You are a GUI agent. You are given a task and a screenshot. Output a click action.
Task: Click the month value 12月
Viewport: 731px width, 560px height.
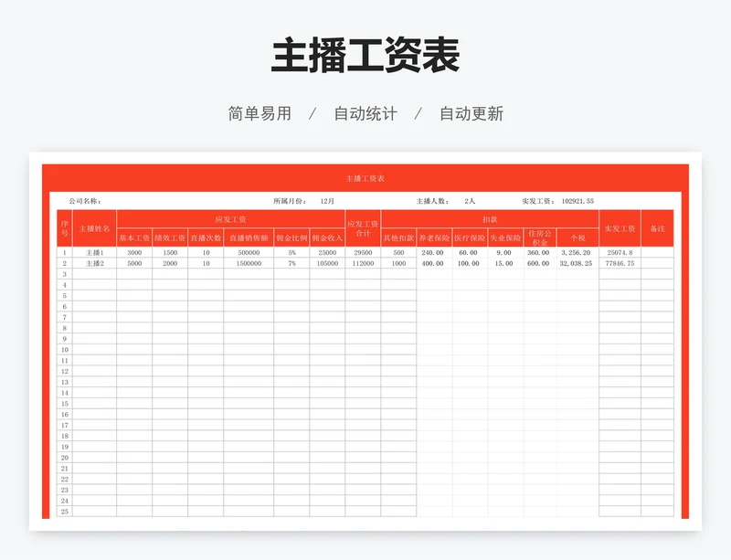point(327,201)
